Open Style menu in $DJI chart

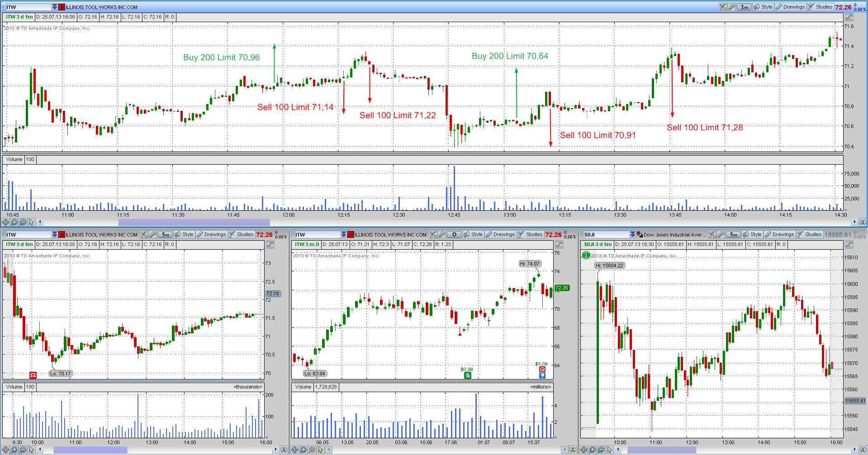click(x=752, y=234)
